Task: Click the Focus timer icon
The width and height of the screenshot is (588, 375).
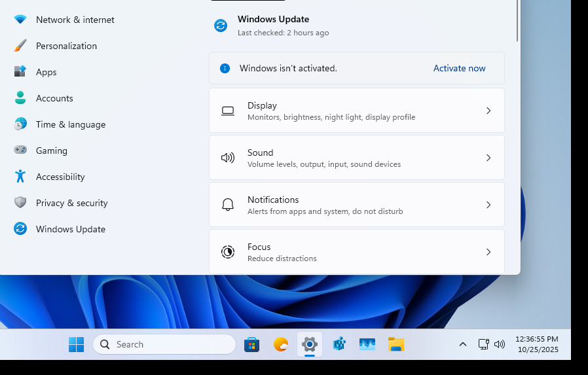Action: [x=228, y=252]
